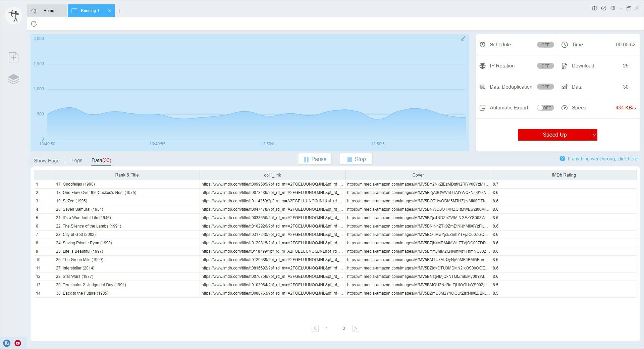
Task: Click the chart edit pencil icon
Action: pyautogui.click(x=463, y=39)
